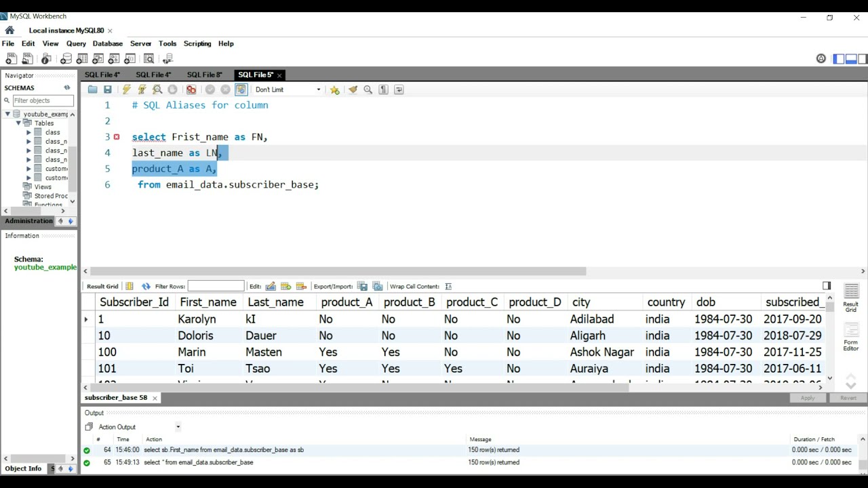
Task: Toggle invisible characters pilcrow icon
Action: [x=383, y=89]
